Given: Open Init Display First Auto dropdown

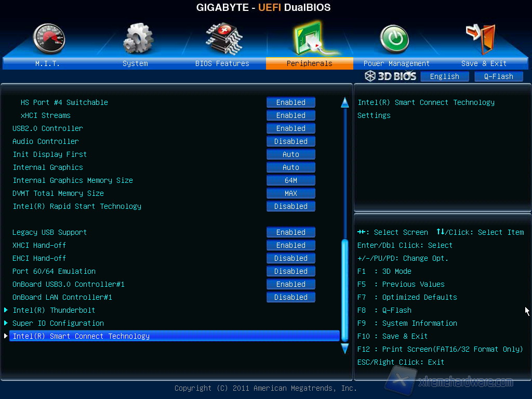Looking at the screenshot, I should (x=291, y=154).
